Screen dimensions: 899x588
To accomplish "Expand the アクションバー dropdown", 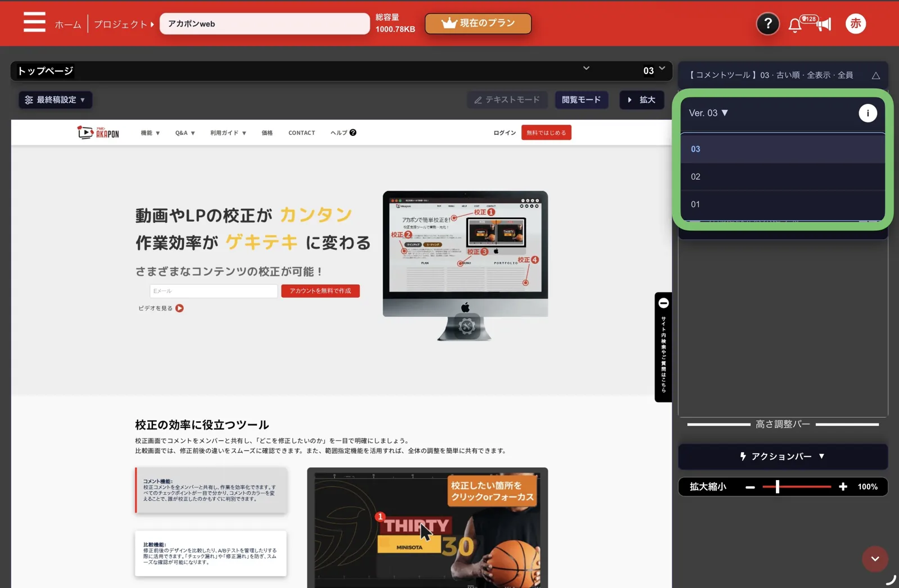I will pyautogui.click(x=783, y=457).
